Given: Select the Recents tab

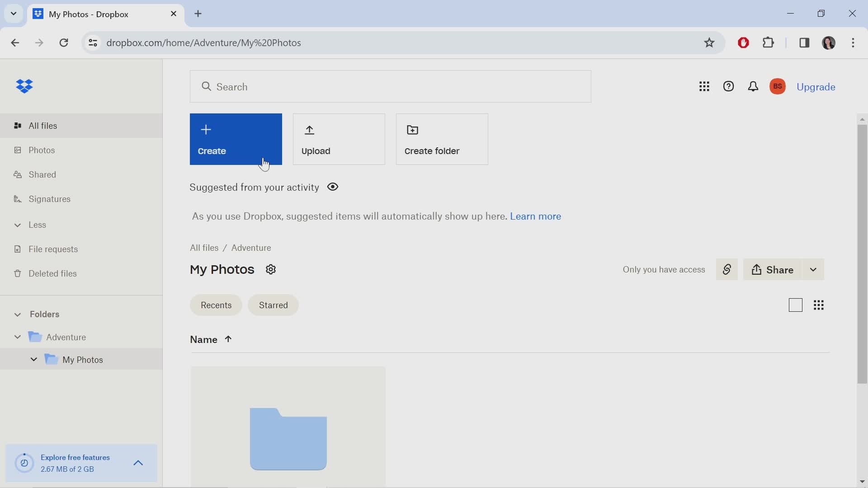Looking at the screenshot, I should tap(216, 305).
